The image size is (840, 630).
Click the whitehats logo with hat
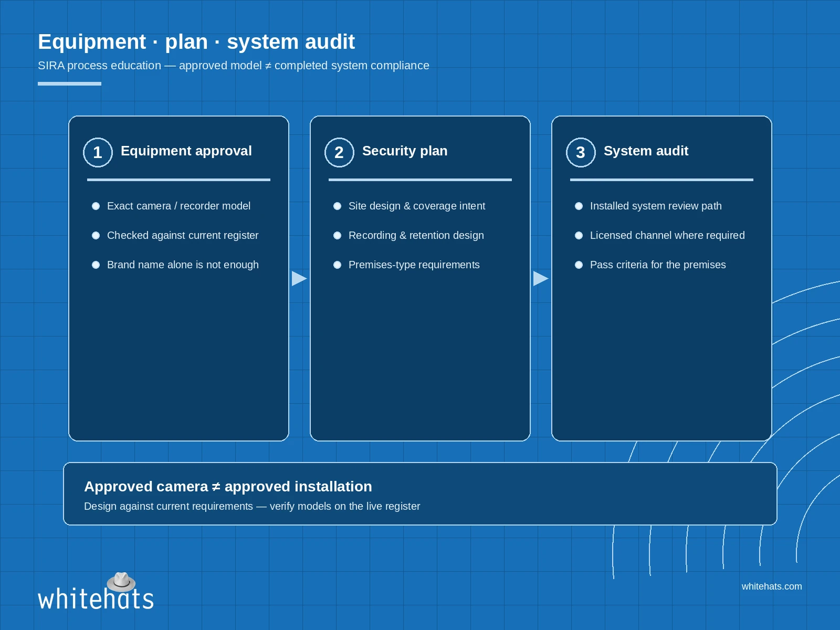pos(96,592)
